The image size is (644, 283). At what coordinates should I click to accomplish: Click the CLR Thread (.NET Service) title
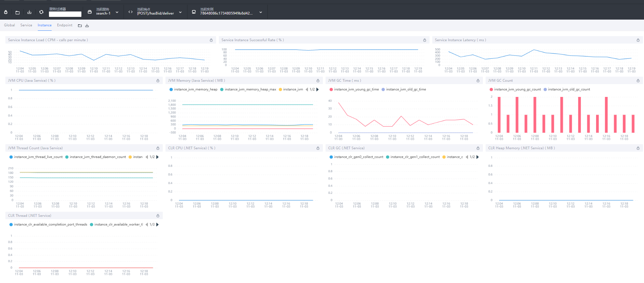[x=30, y=216]
